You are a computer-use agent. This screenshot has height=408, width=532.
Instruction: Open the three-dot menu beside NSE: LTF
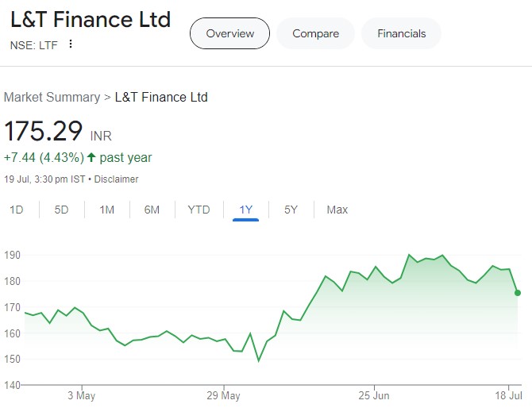71,44
